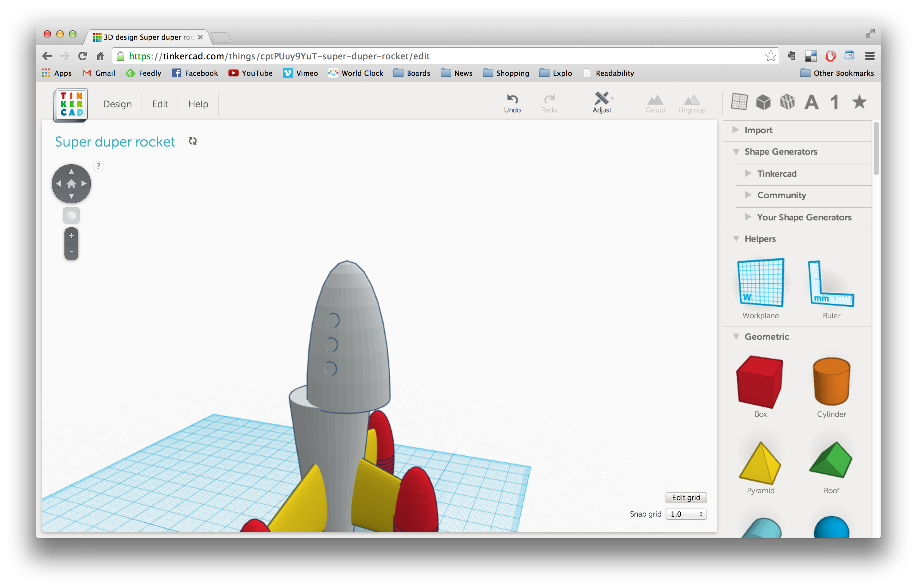917x588 pixels.
Task: Open the Edit menu
Action: coord(160,104)
